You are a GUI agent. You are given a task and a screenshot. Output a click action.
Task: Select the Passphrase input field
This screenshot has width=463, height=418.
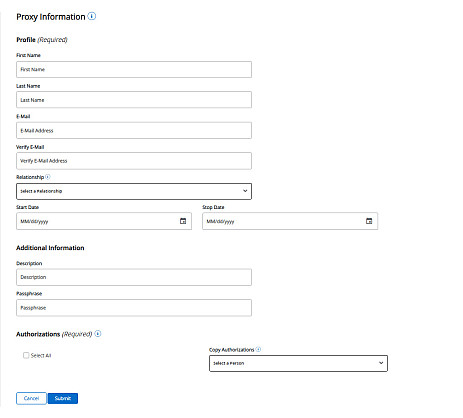134,308
